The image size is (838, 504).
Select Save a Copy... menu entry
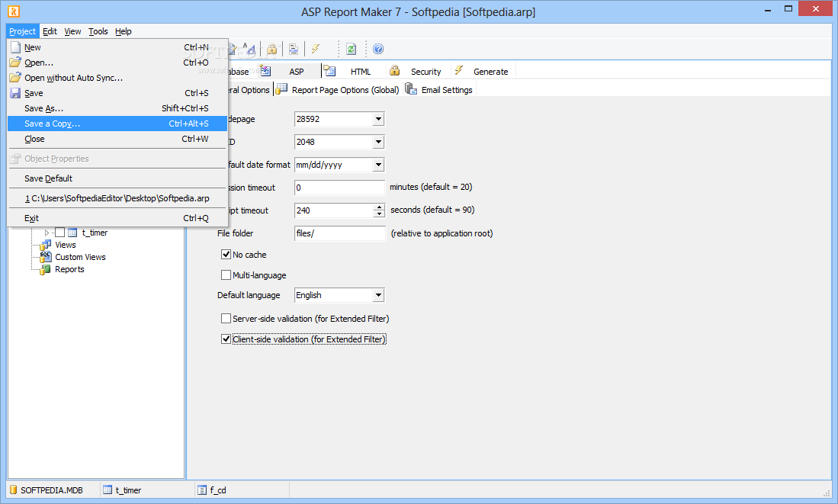pos(117,124)
